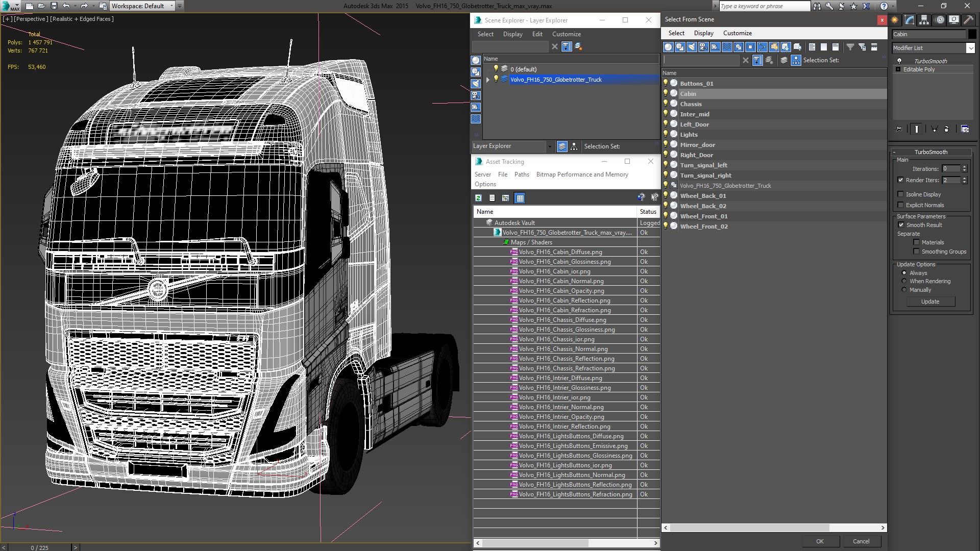Image resolution: width=980 pixels, height=551 pixels.
Task: Open the Display command panel tab
Action: coord(954,20)
